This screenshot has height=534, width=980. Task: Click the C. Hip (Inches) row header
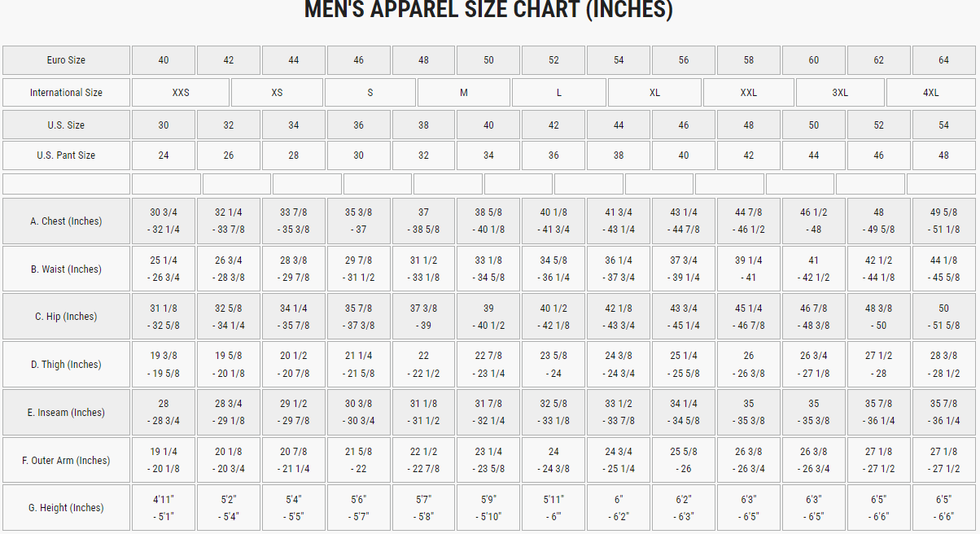coord(66,317)
